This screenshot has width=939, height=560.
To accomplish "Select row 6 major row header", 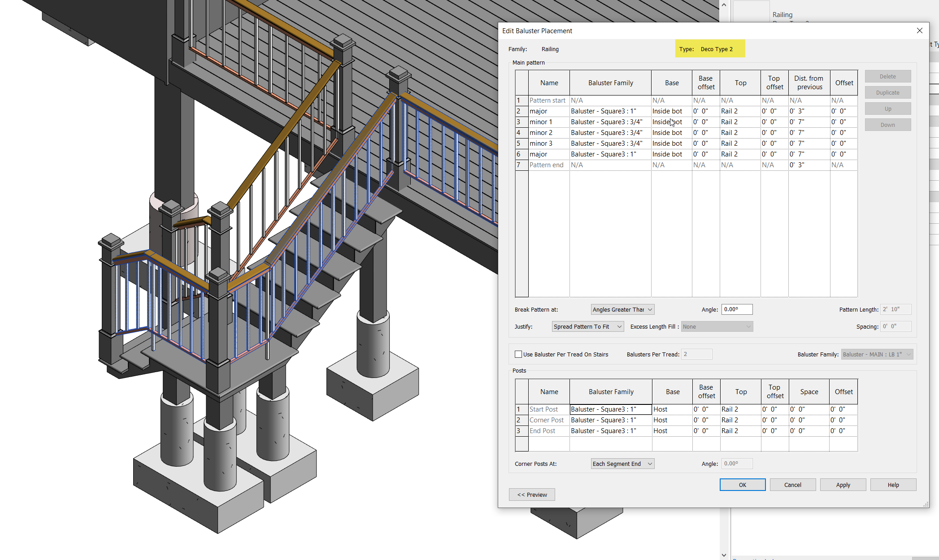I will 521,154.
